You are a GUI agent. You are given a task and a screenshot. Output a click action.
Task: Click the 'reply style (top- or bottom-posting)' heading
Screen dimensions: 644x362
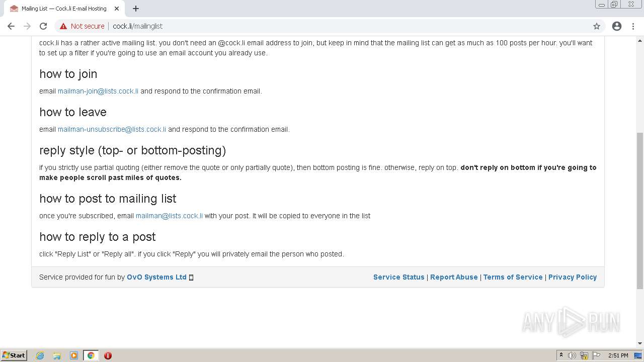tap(133, 150)
